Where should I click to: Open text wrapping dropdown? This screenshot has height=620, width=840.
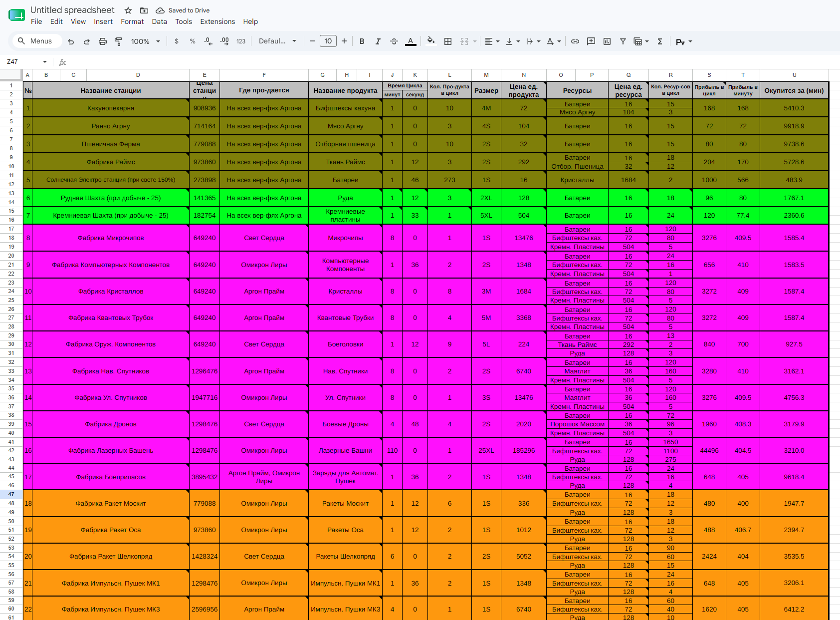533,41
